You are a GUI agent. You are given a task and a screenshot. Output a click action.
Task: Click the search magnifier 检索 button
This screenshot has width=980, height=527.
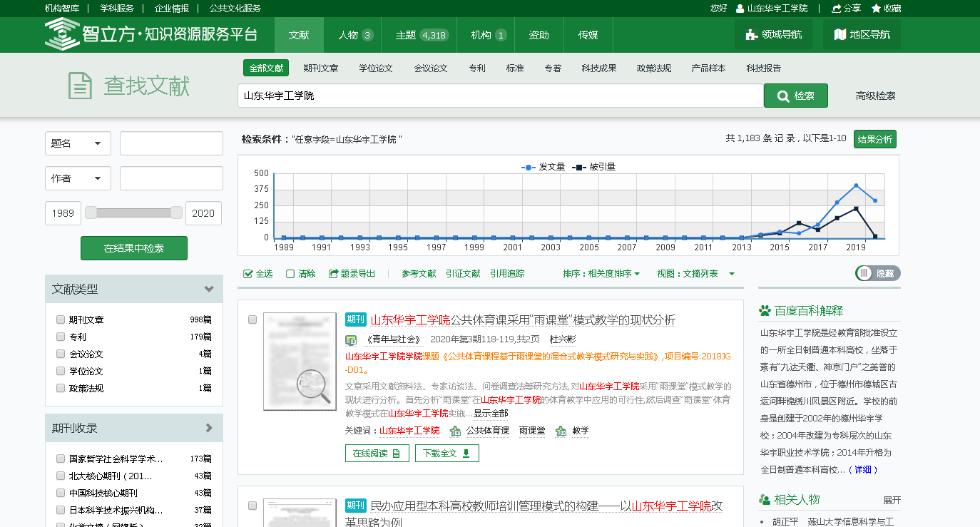(x=795, y=96)
